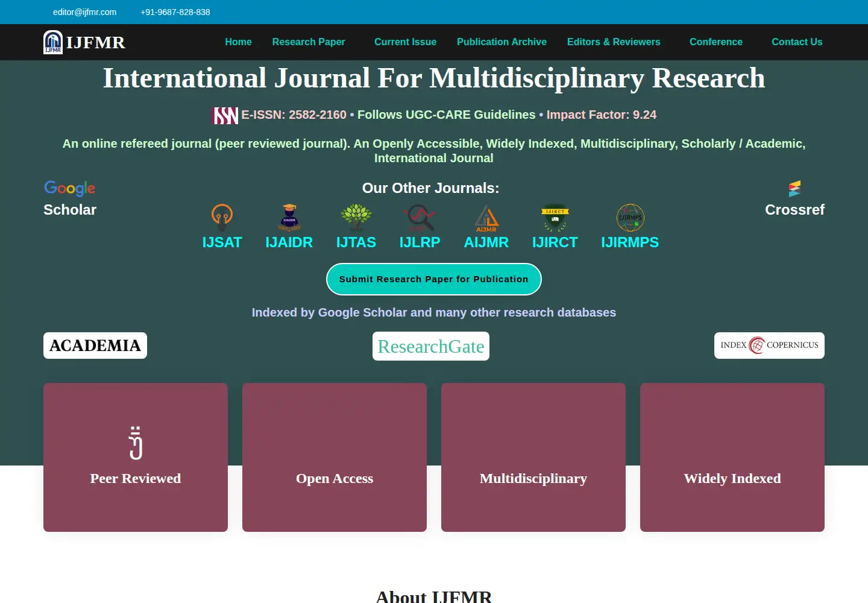Open the IJSAT journal text link
The image size is (868, 603).
[x=222, y=242]
